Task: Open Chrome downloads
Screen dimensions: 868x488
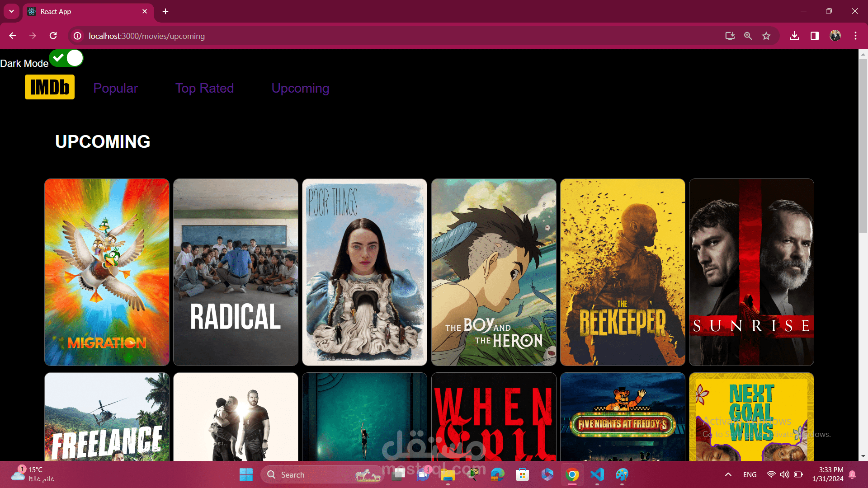Action: (794, 36)
